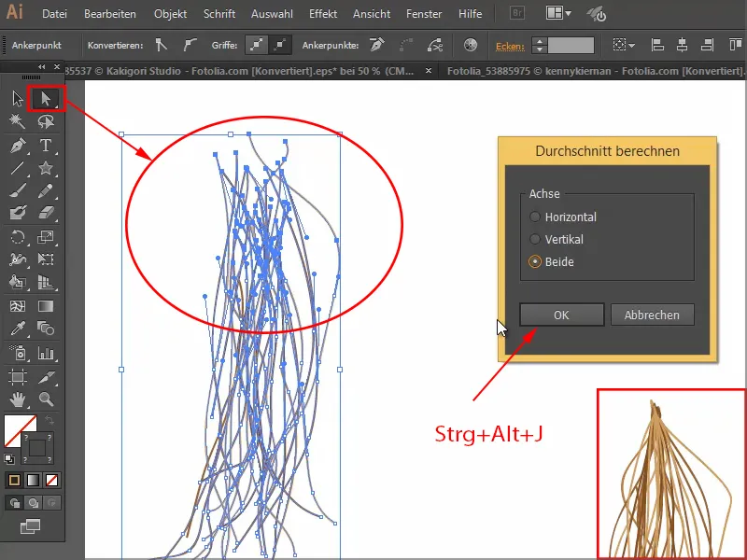Image resolution: width=747 pixels, height=560 pixels.
Task: Select the Direct Selection tool
Action: (46, 97)
